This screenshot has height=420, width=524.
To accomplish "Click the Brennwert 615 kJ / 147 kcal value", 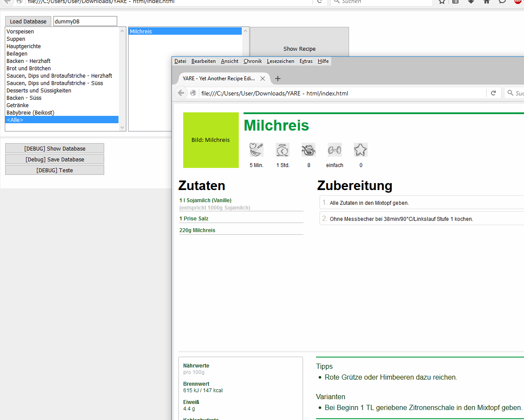I will coord(203,390).
